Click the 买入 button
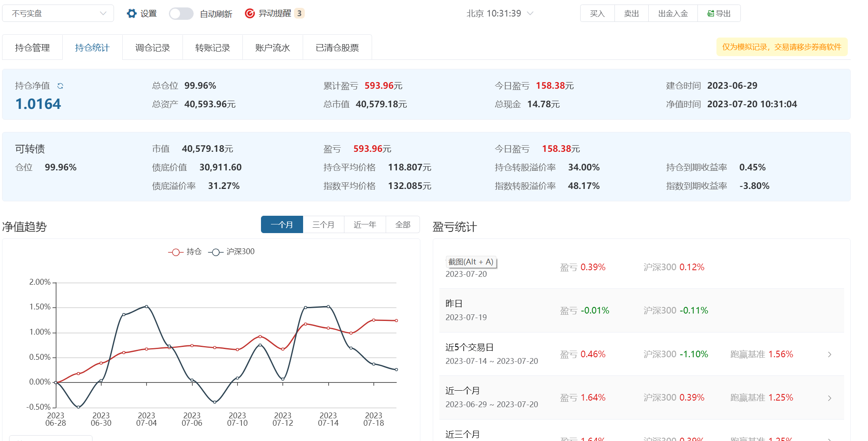This screenshot has height=441, width=868. [x=597, y=14]
